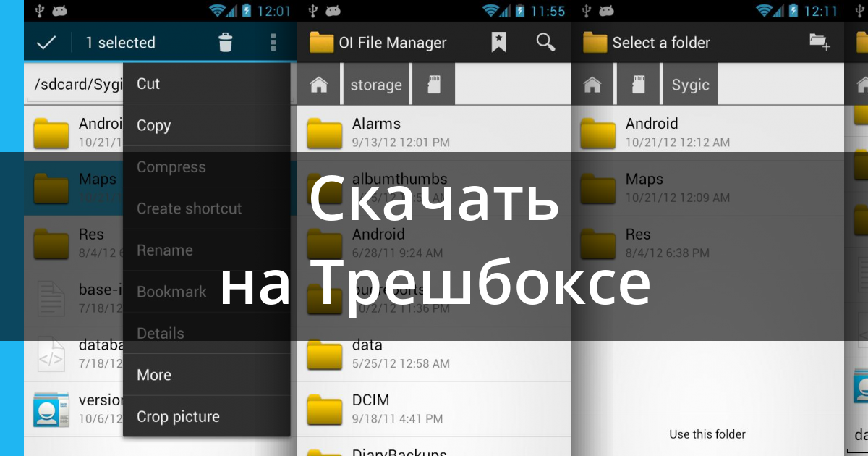Viewport: 868px width, 456px height.
Task: Tap the storage breadcrumb button
Action: click(376, 85)
